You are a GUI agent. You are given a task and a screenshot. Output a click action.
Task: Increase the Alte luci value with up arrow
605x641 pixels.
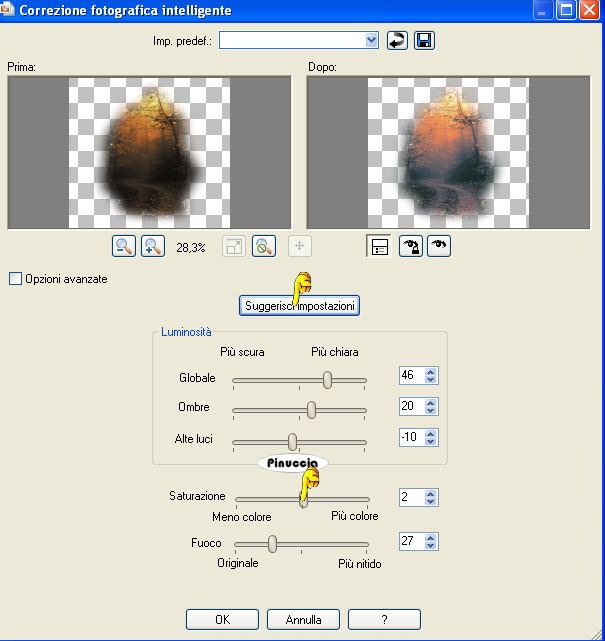click(430, 434)
